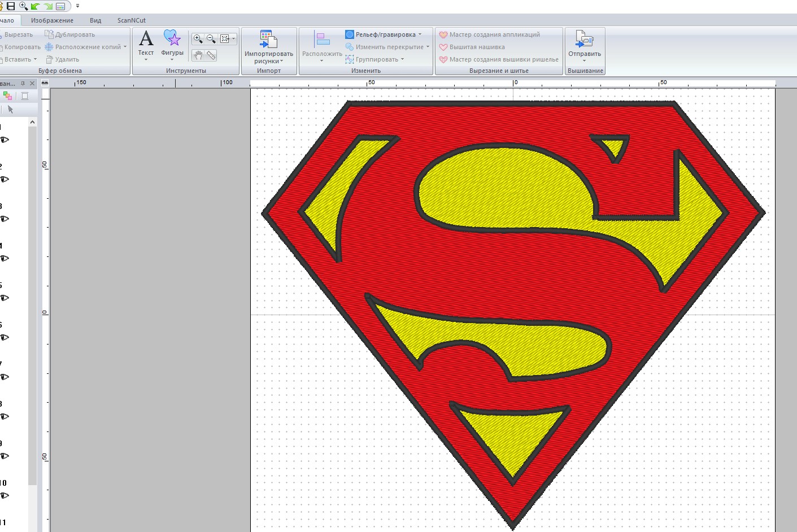Select the ruler measure tool
The height and width of the screenshot is (532, 797).
(211, 55)
